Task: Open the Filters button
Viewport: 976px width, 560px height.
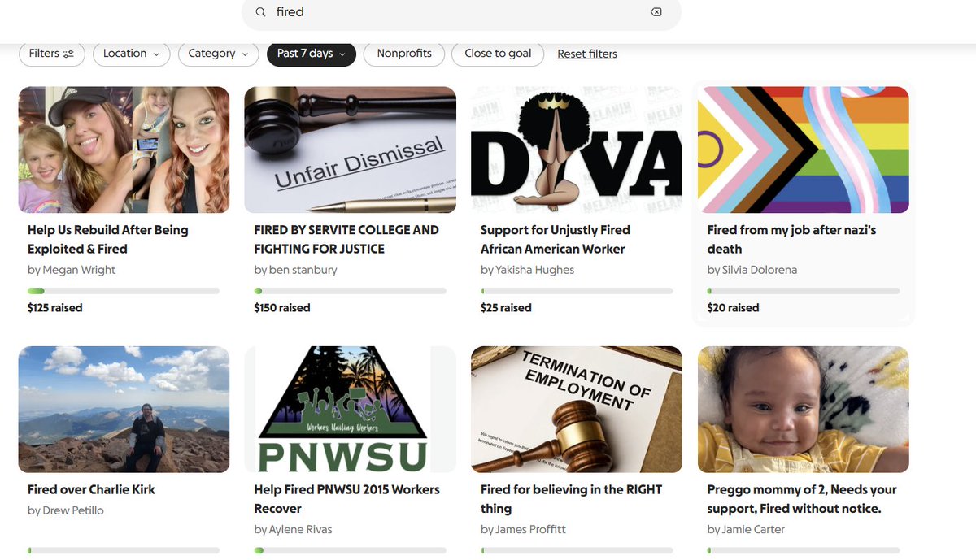Action: click(x=51, y=54)
